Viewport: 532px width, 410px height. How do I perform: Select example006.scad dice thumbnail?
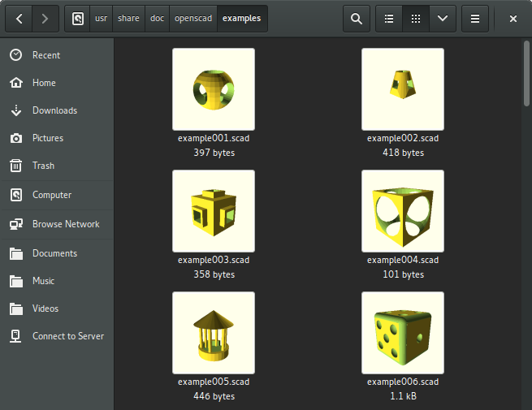(x=403, y=333)
